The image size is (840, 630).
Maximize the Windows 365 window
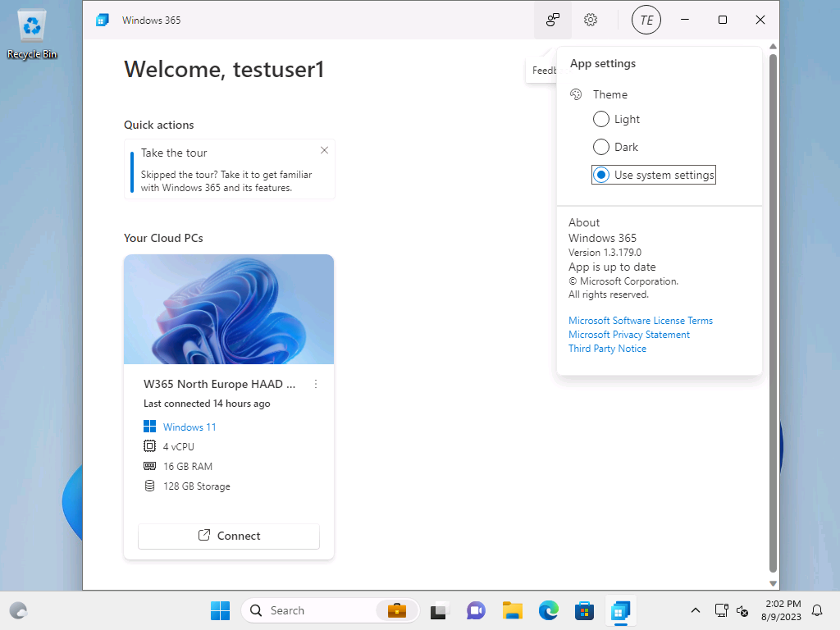[x=722, y=20]
